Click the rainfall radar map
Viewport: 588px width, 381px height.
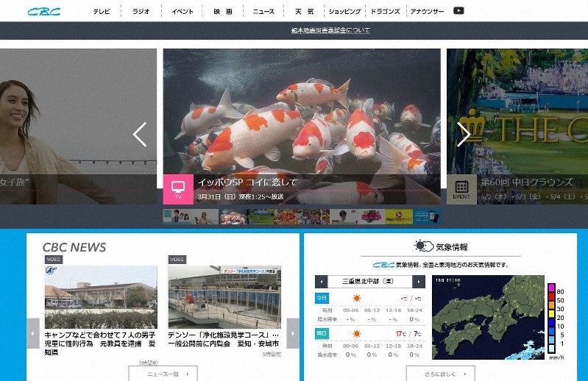click(488, 317)
